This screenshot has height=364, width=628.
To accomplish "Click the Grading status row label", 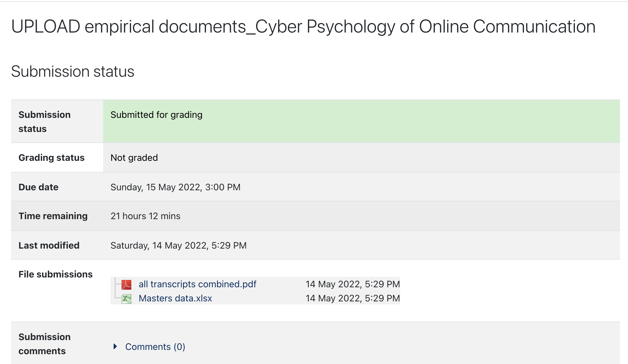I will click(x=52, y=157).
